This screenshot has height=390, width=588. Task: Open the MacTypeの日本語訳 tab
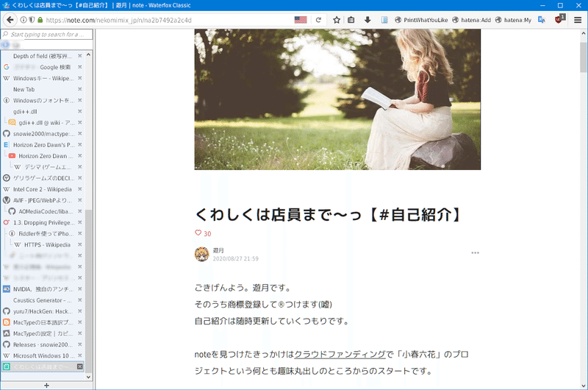[43, 322]
